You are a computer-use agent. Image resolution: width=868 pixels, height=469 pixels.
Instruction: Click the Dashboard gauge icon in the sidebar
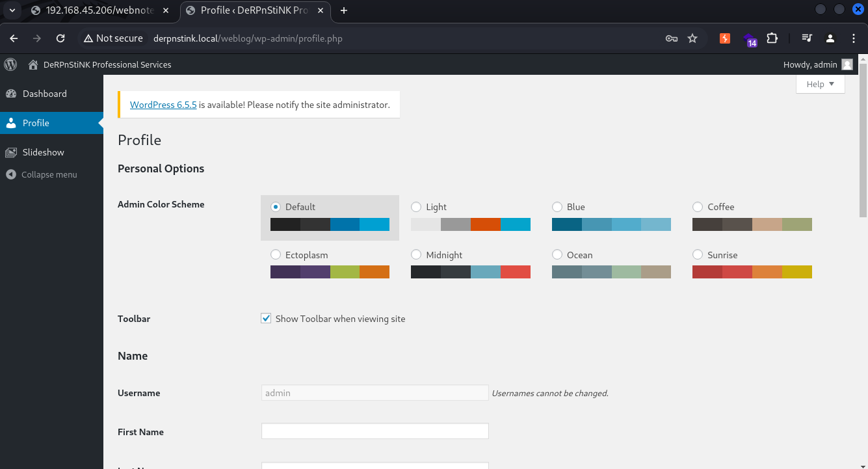(10, 94)
